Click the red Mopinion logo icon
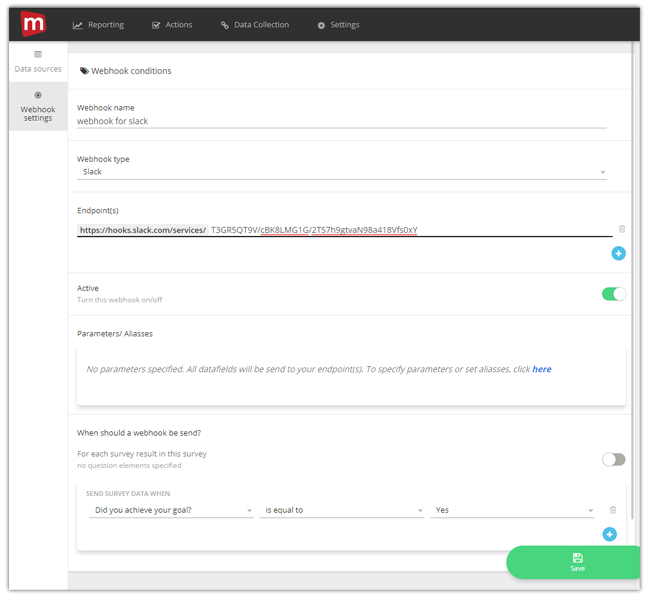The width and height of the screenshot is (650, 598). [33, 23]
